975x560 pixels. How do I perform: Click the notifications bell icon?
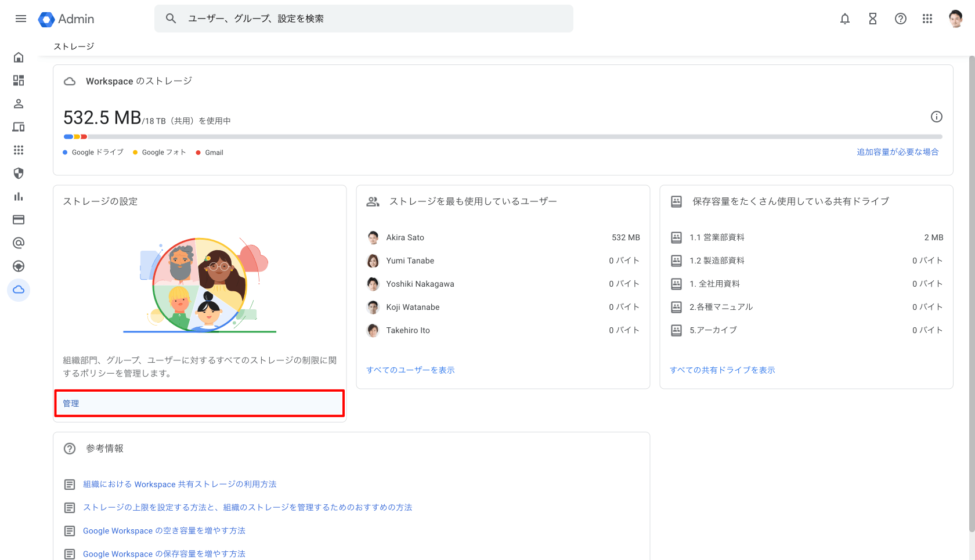pos(845,19)
